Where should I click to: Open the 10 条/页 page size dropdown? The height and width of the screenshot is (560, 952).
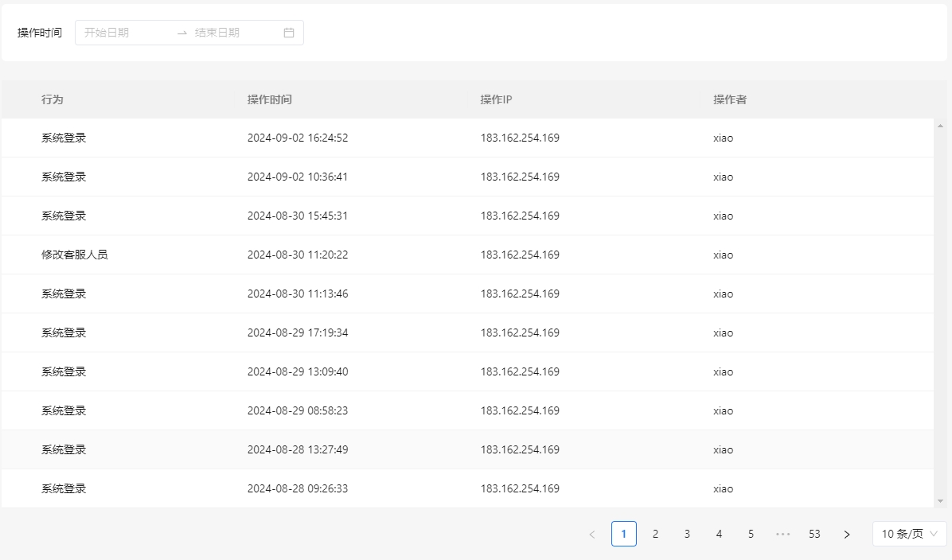(909, 534)
